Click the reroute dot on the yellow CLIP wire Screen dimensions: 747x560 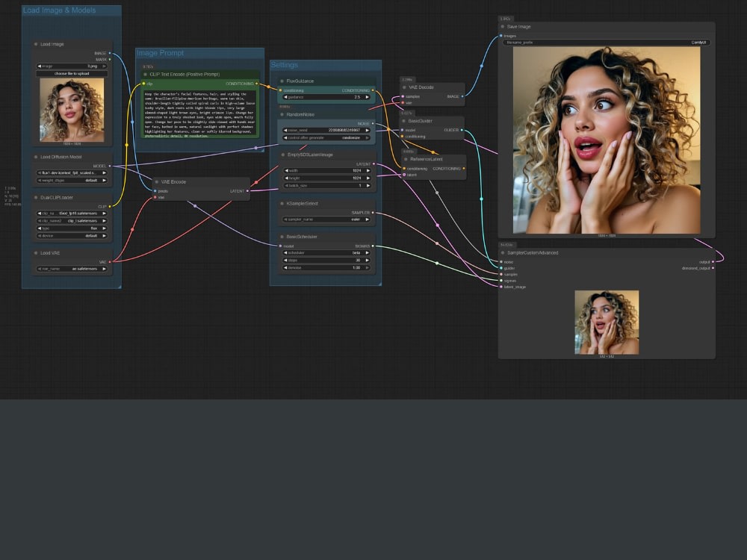click(127, 145)
